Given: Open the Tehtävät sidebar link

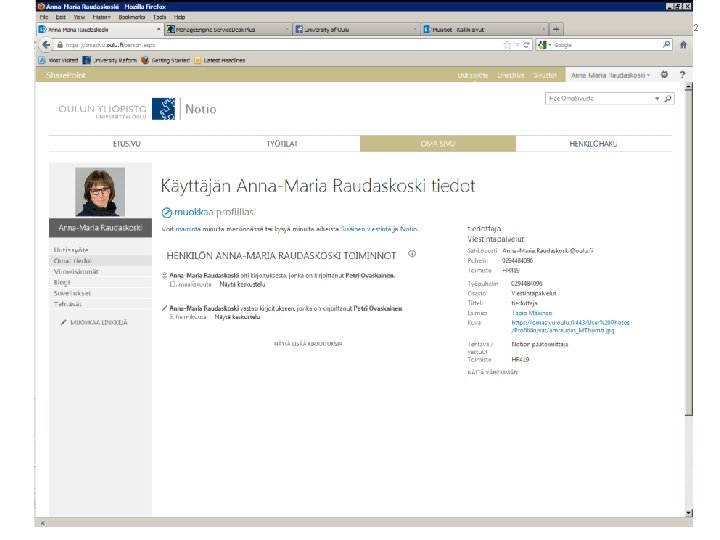Looking at the screenshot, I should click(68, 304).
